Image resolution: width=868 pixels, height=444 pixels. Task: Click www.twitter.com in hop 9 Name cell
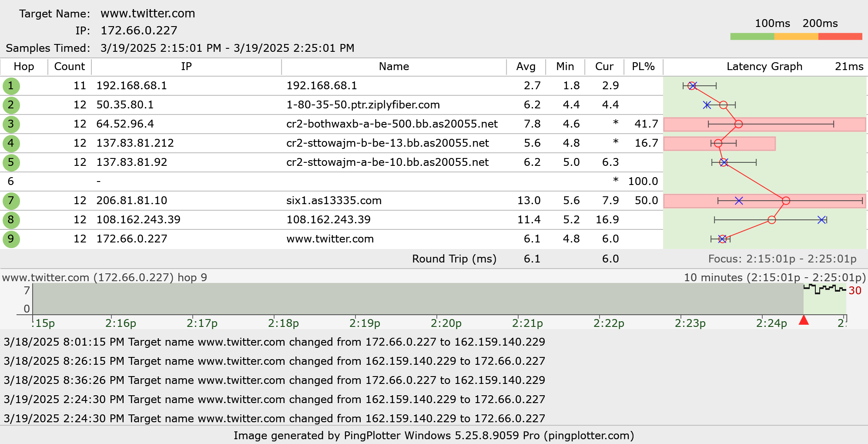tap(330, 239)
